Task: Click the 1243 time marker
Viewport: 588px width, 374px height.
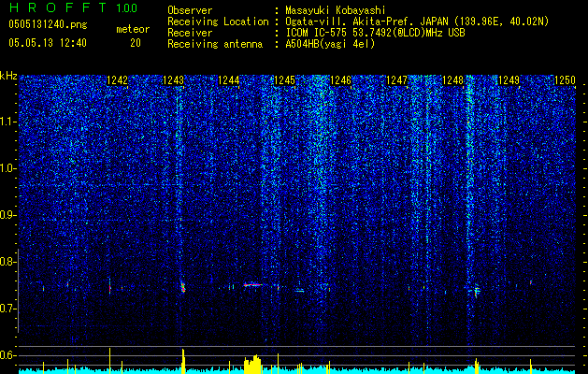Action: (x=173, y=80)
